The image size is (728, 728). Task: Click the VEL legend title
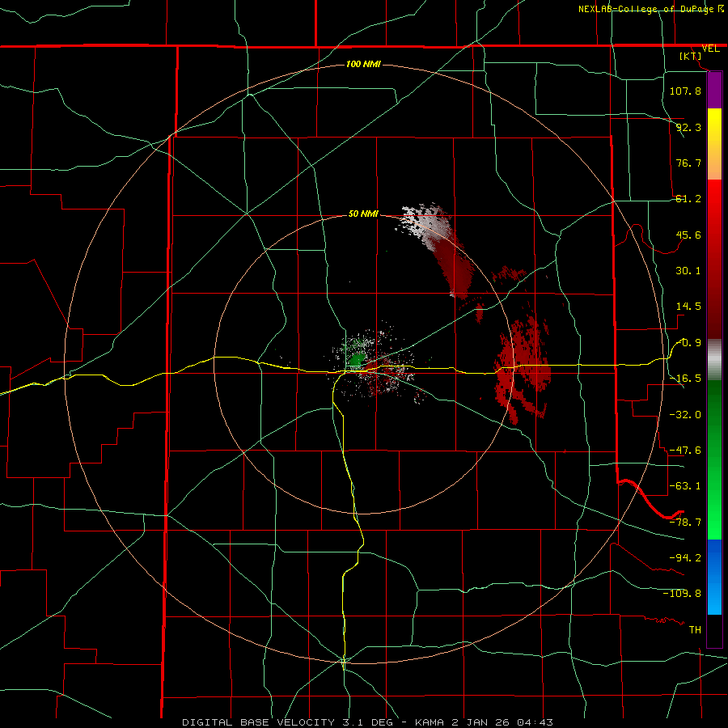pyautogui.click(x=710, y=49)
